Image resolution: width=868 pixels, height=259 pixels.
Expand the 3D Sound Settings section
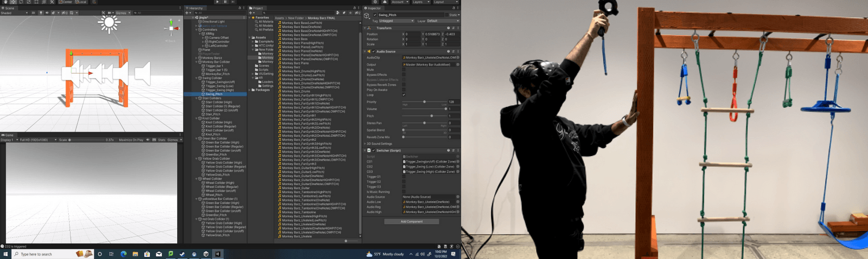[378, 144]
